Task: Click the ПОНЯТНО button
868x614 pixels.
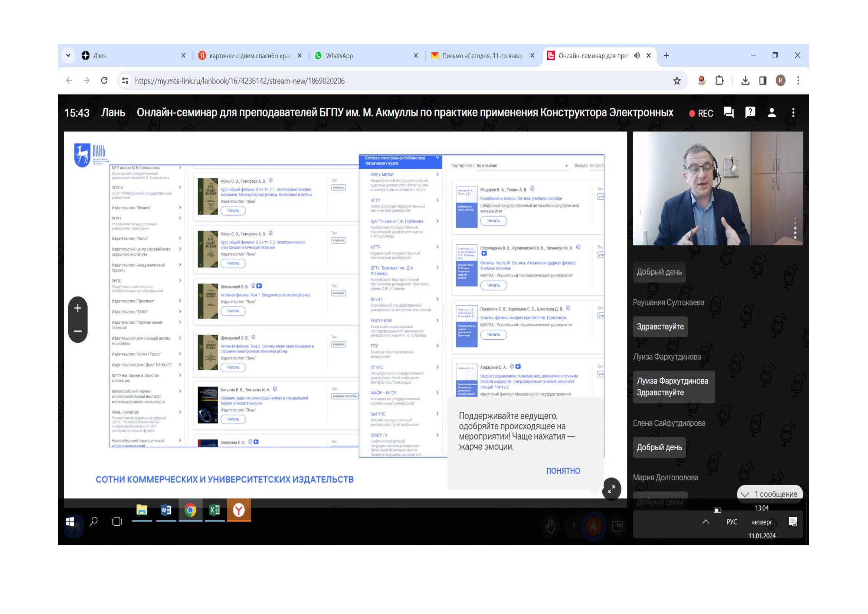Action: pos(563,471)
